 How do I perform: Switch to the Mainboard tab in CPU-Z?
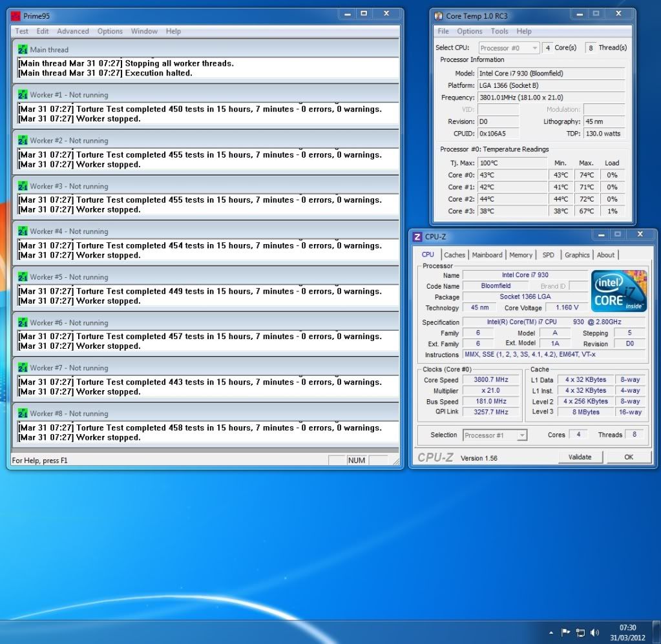point(487,254)
